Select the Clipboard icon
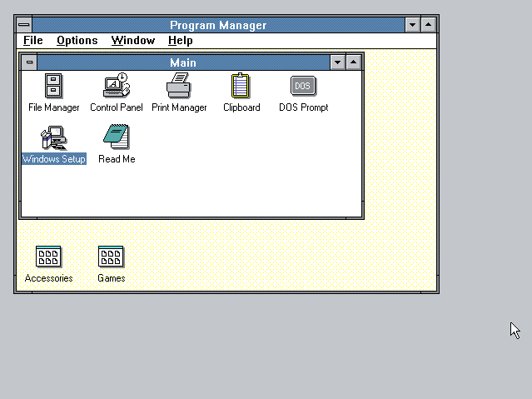The height and width of the screenshot is (399, 532). point(241,86)
